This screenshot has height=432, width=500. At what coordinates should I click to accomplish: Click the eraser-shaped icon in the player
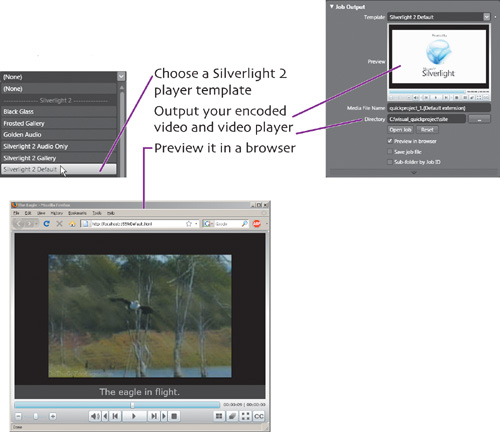(x=232, y=416)
